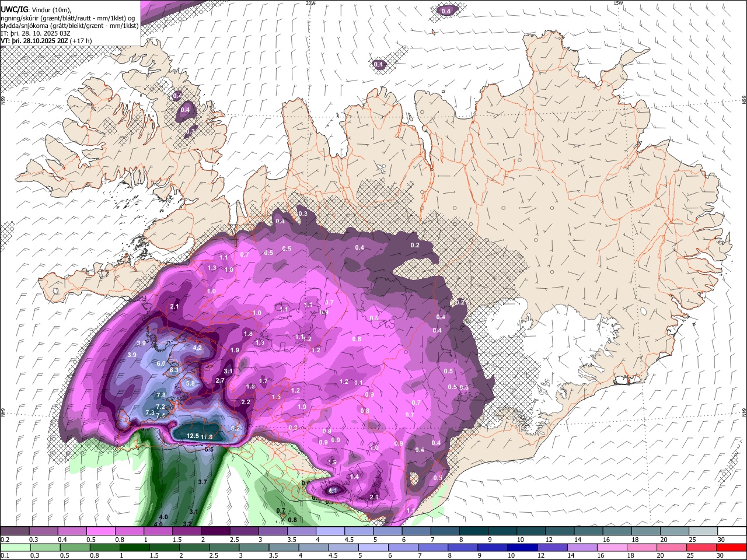Image resolution: width=747 pixels, height=560 pixels.
Task: Select the bright red 30 swatch in lower legend
Action: tap(732, 548)
